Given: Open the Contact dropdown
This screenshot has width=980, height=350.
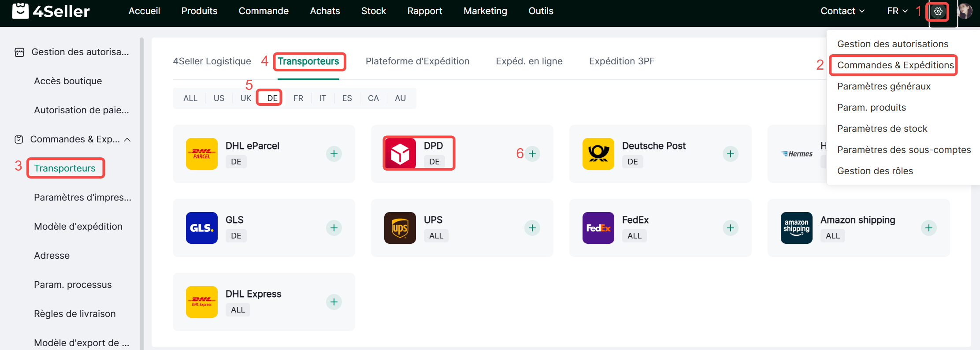Looking at the screenshot, I should tap(842, 11).
